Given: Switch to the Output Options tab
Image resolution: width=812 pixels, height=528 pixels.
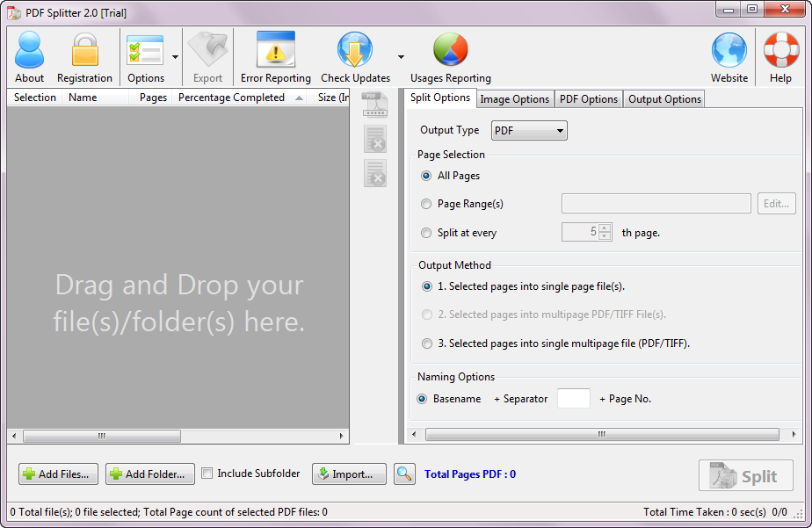Looking at the screenshot, I should click(664, 99).
